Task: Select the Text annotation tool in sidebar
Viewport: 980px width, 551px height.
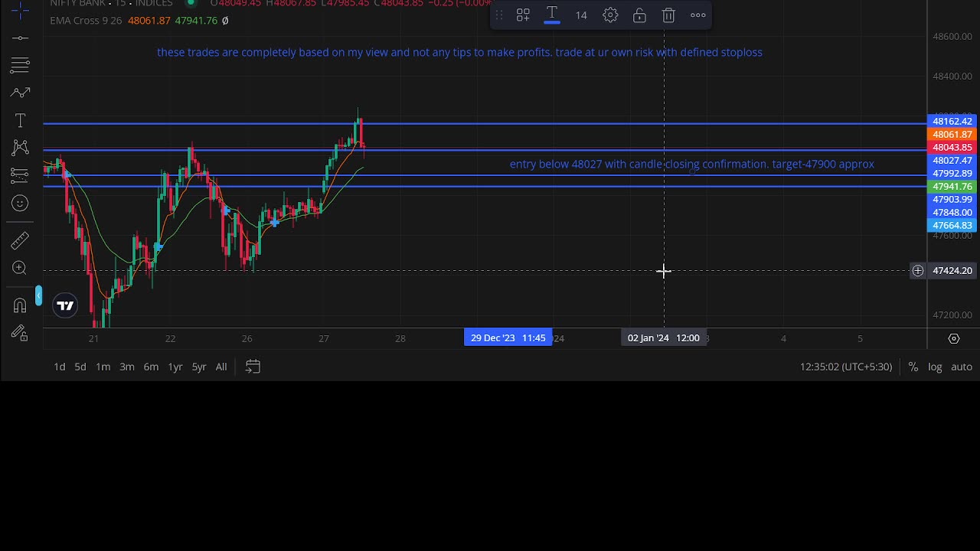Action: point(21,120)
